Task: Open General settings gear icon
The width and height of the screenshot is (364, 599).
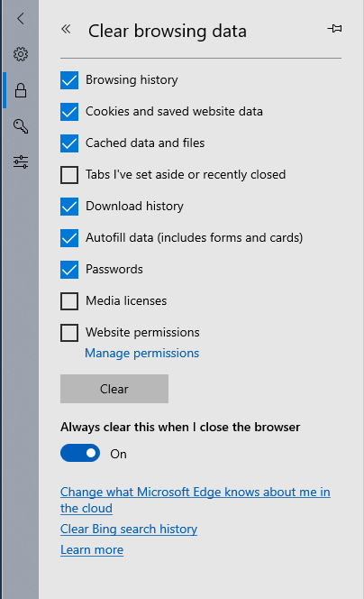Action: (21, 54)
